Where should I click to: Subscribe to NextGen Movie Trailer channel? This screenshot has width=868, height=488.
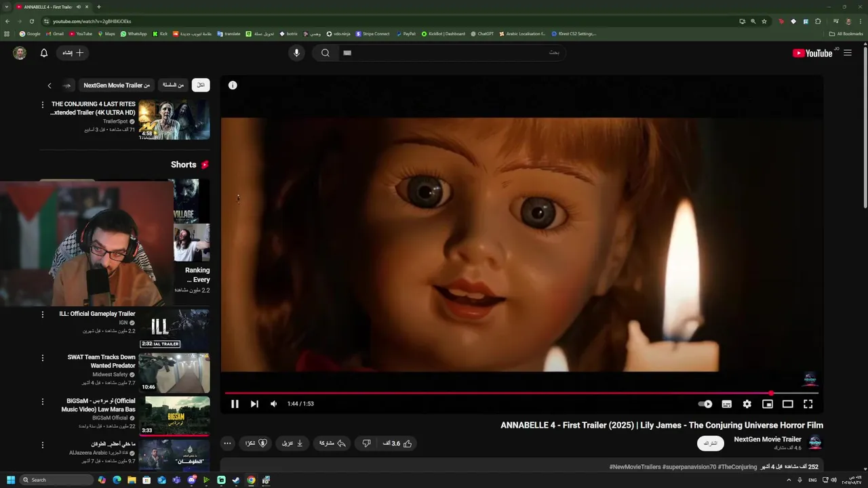pyautogui.click(x=710, y=443)
